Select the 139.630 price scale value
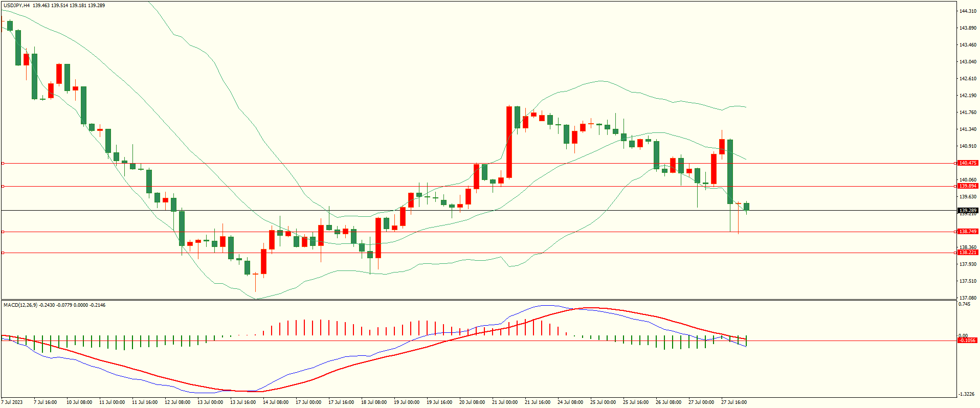Screen dimensions: 980x408 (x=968, y=197)
